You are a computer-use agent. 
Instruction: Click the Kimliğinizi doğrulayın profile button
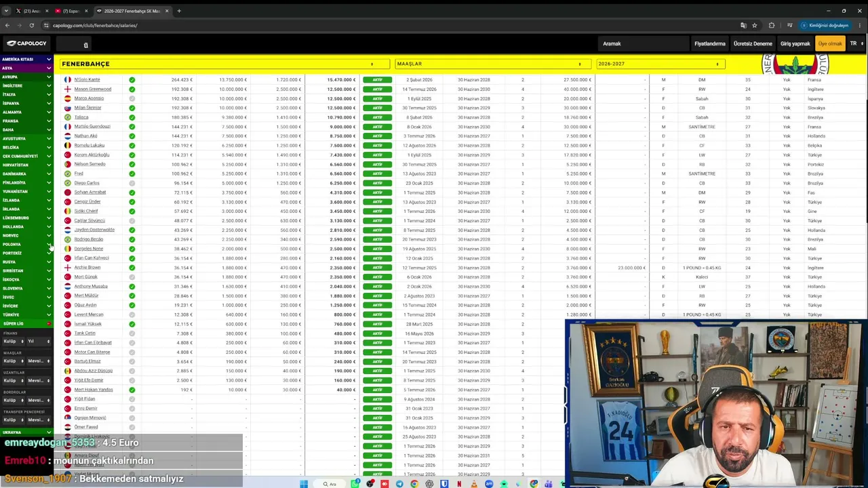point(825,25)
